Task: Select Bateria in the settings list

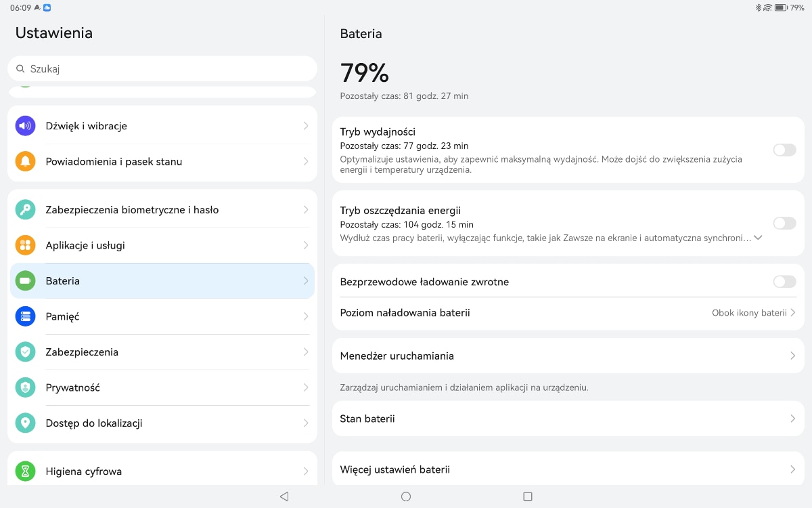Action: pyautogui.click(x=162, y=281)
